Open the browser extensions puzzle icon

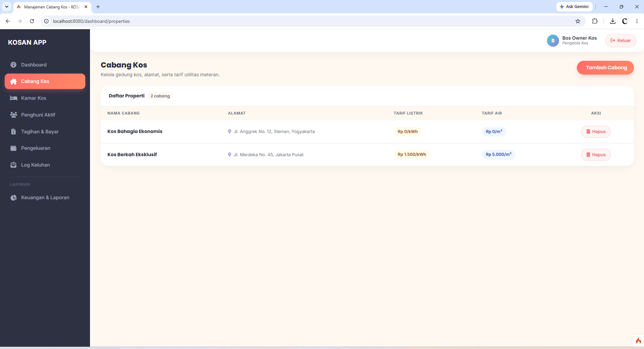(595, 21)
